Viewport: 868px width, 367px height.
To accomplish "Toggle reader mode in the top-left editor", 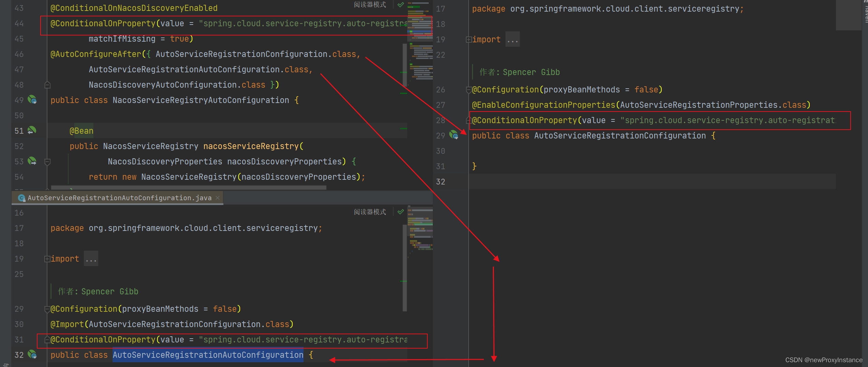I will pos(370,4).
